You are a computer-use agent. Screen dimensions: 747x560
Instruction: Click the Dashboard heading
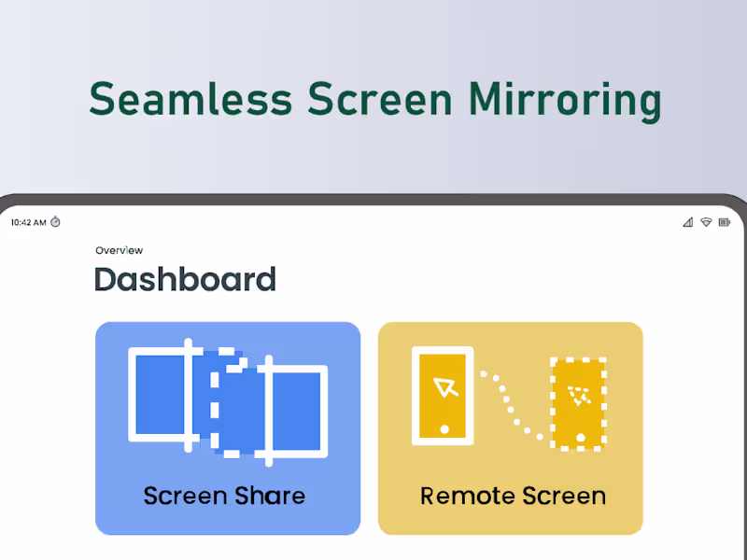point(185,279)
